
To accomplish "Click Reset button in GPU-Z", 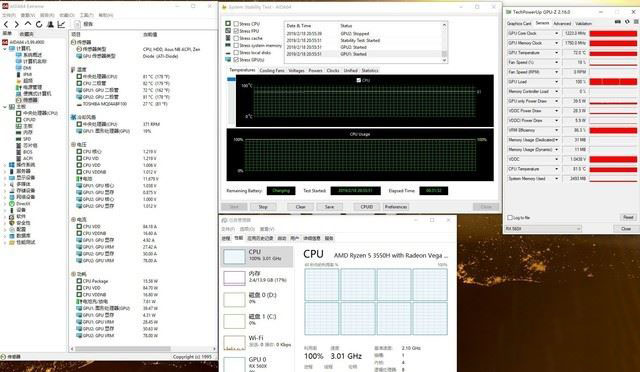I will (628, 217).
